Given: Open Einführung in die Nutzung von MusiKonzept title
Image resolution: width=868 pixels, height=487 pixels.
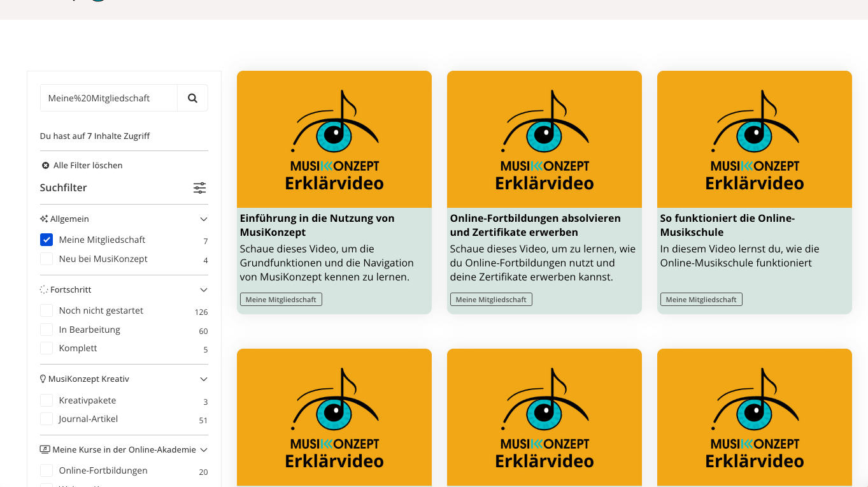Looking at the screenshot, I should 317,225.
